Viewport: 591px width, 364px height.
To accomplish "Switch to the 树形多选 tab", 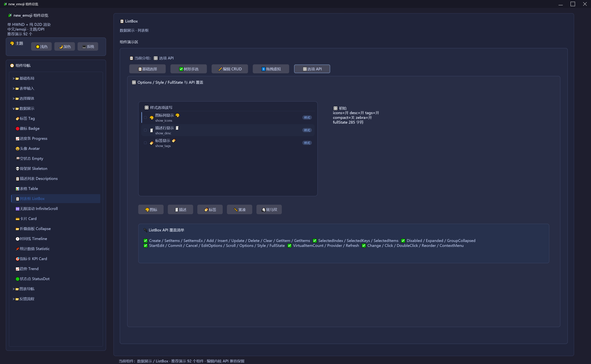I will tap(189, 69).
